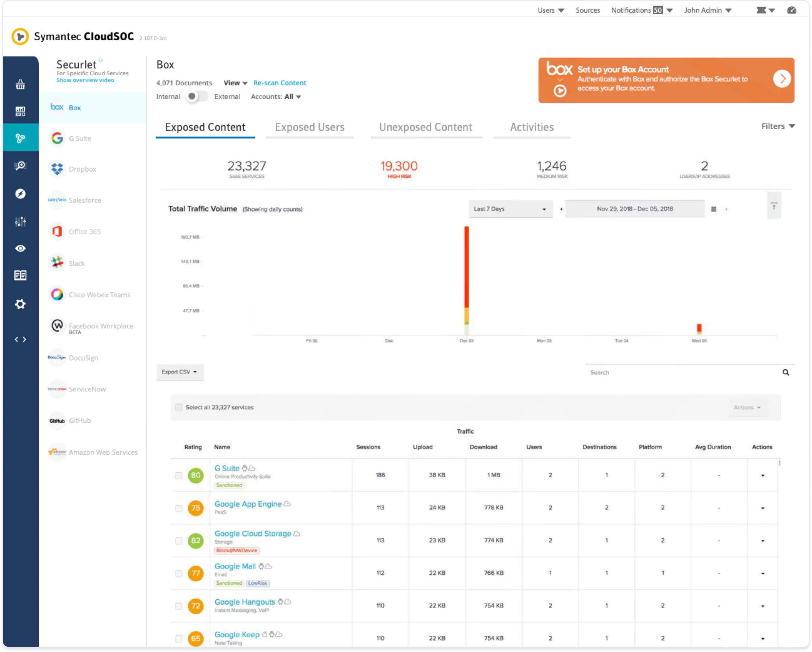Select the Cisco Webex Teams logo
Screen dimensions: 812x652
pyautogui.click(x=57, y=295)
